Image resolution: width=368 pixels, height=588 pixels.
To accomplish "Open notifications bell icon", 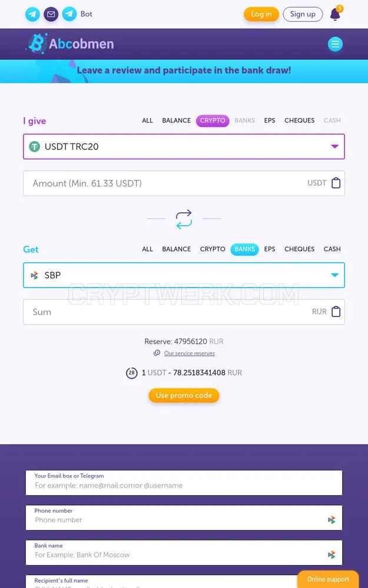I will (335, 14).
